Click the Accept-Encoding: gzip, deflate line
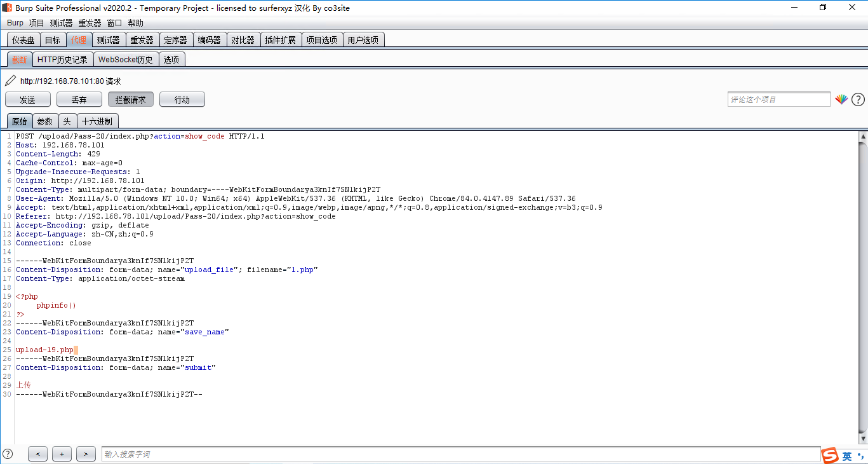Viewport: 868px width, 464px height. click(83, 225)
